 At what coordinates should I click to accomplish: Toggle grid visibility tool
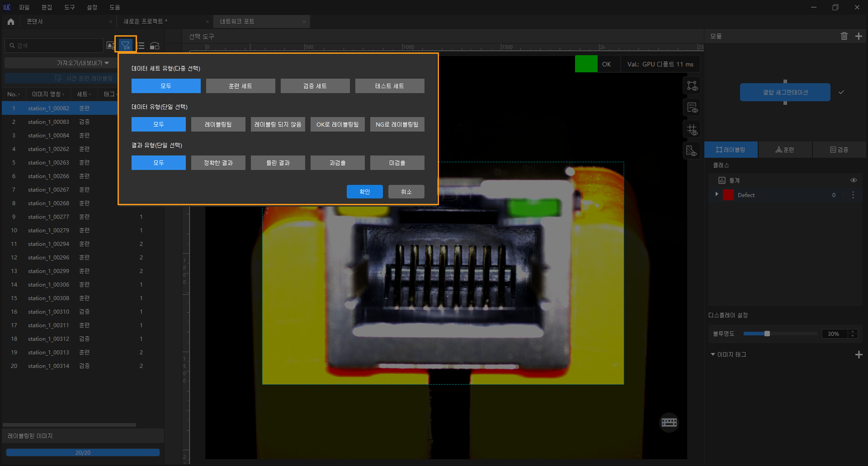[x=692, y=130]
